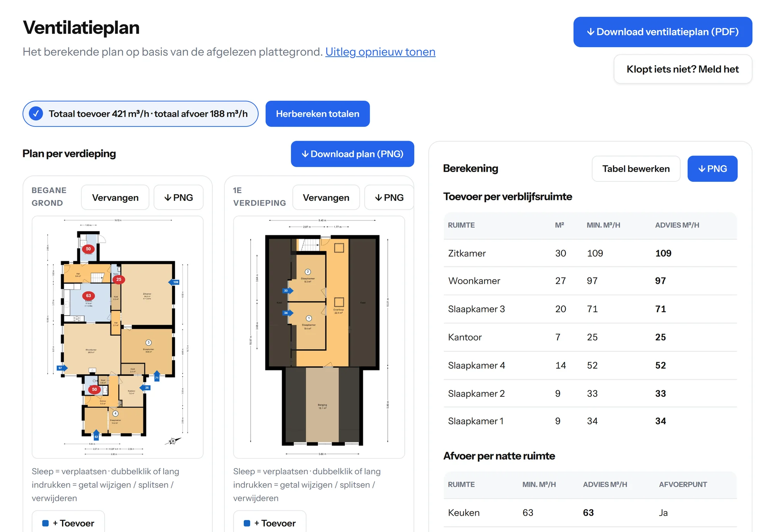Click the Slaapkamer 4 row name
775x532 pixels.
tap(476, 366)
